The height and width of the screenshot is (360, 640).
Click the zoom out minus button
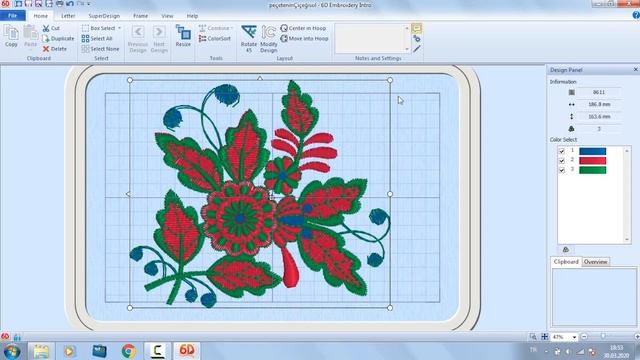584,337
